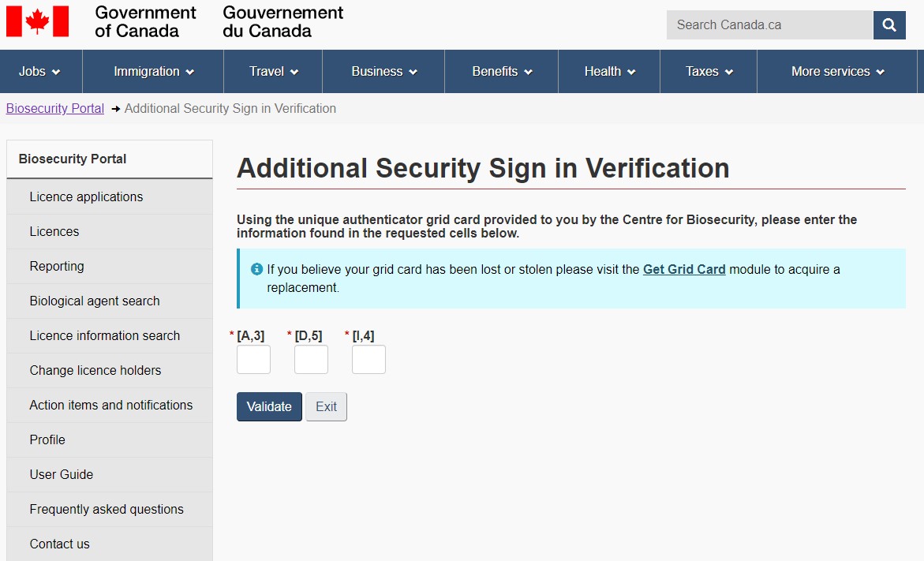
Task: Follow the Get Grid Card link
Action: [x=684, y=269]
